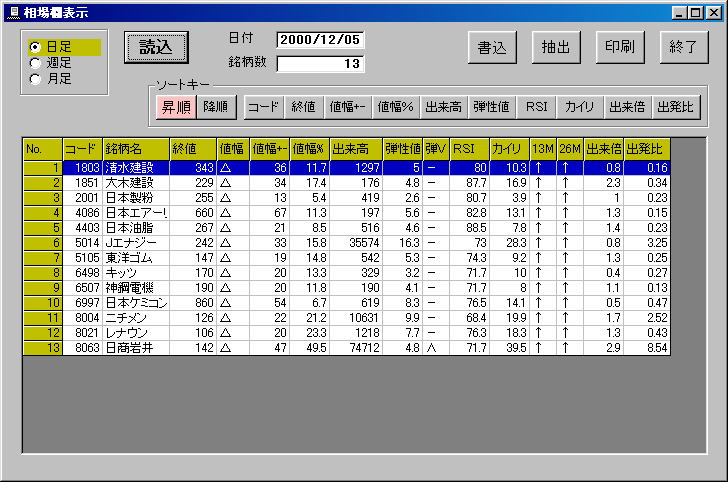Sort by コード key button

264,107
